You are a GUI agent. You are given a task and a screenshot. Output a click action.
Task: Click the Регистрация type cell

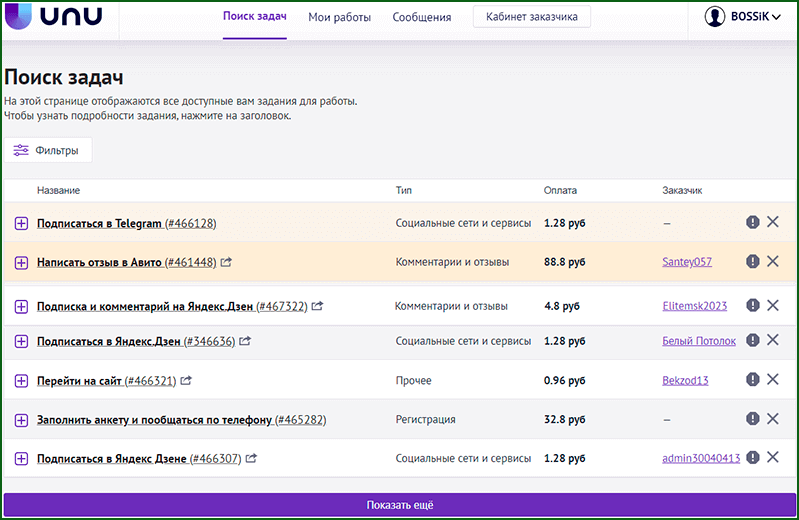425,420
